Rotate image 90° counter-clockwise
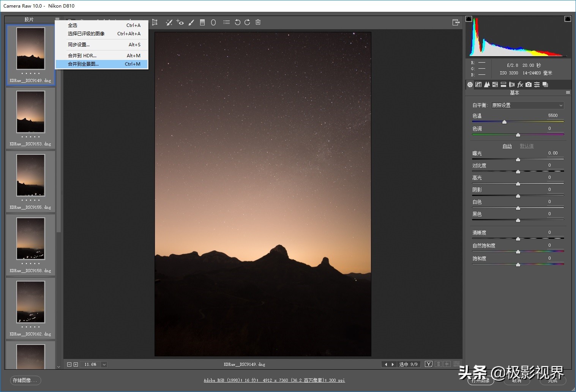This screenshot has width=576, height=392. (237, 22)
